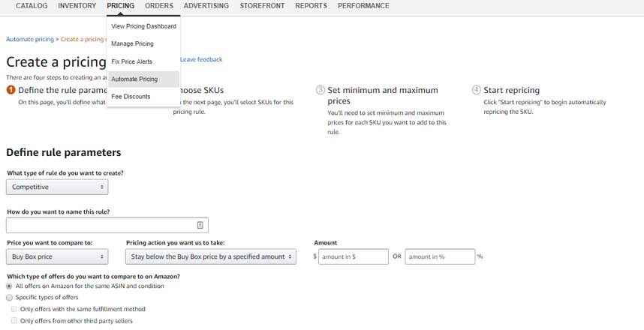The height and width of the screenshot is (330, 644).
Task: Choose Manage Pricing in the dropdown menu
Action: click(x=132, y=44)
